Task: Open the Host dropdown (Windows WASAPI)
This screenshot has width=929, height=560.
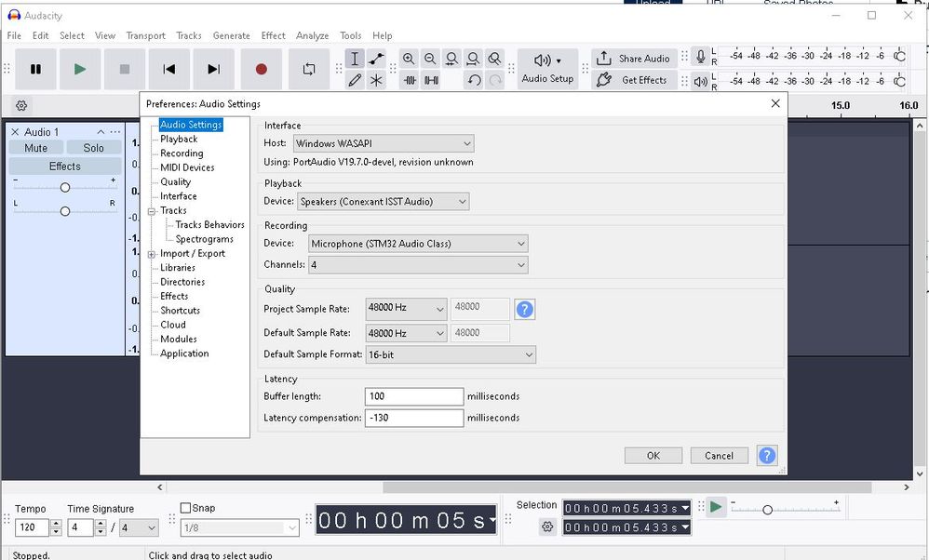Action: 384,143
